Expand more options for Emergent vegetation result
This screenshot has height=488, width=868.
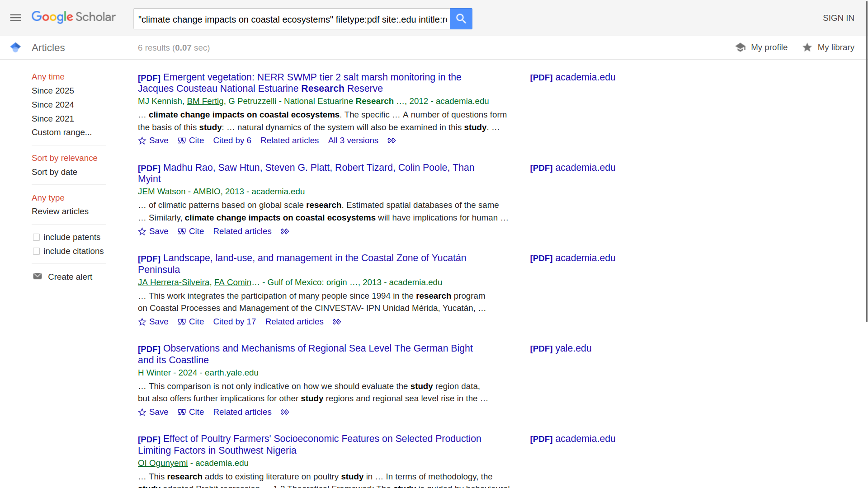click(392, 141)
